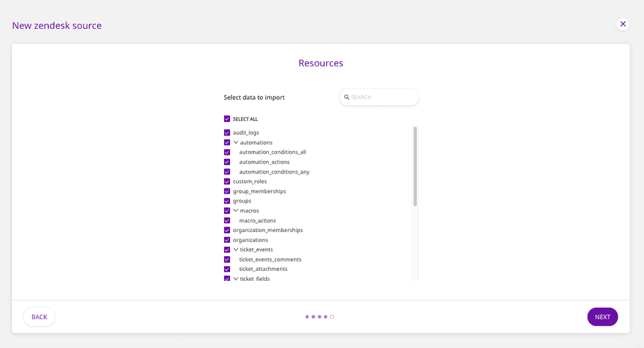
Task: Click the custom_roles label
Action: (250, 182)
